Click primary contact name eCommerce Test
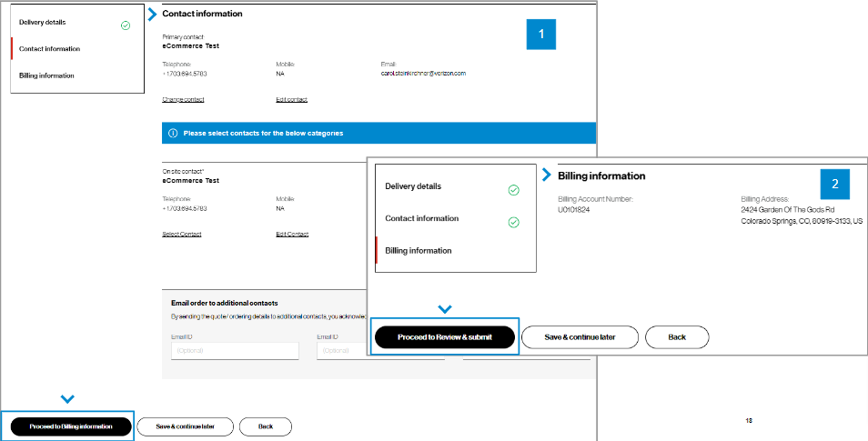This screenshot has width=868, height=441. click(190, 46)
